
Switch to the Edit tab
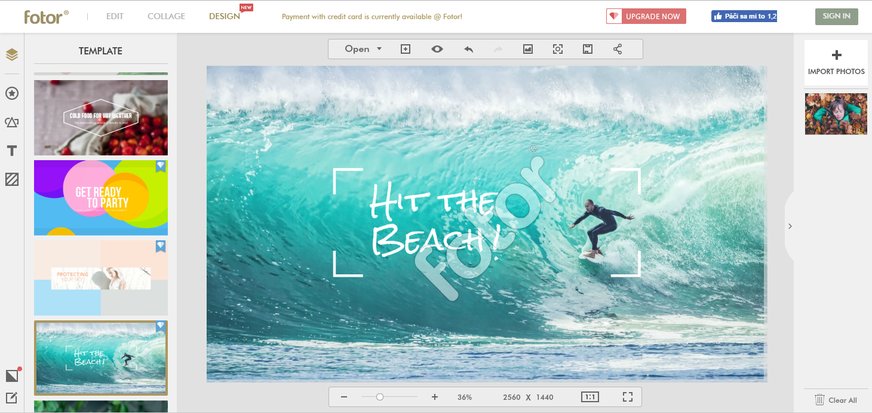[115, 16]
